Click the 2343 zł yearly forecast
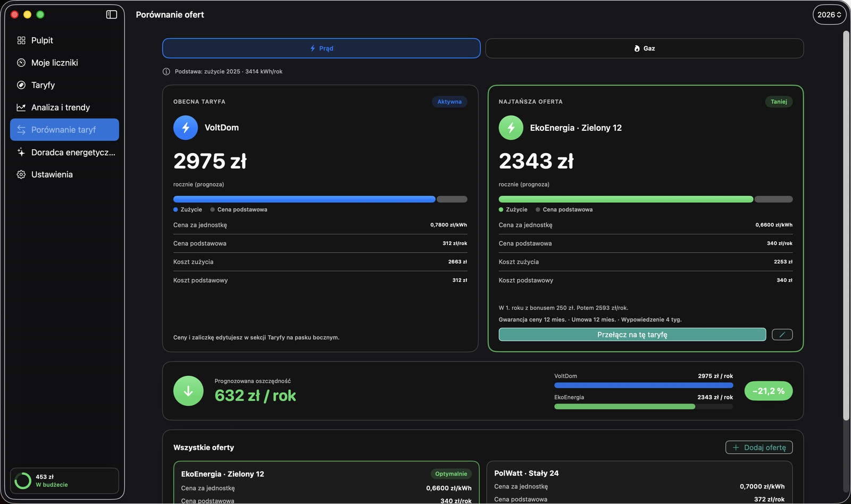The height and width of the screenshot is (504, 851). point(536,161)
